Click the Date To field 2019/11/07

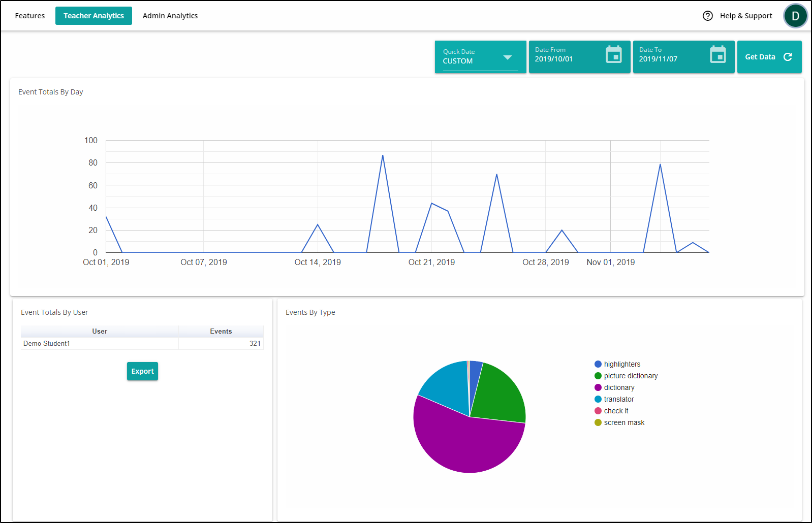683,57
